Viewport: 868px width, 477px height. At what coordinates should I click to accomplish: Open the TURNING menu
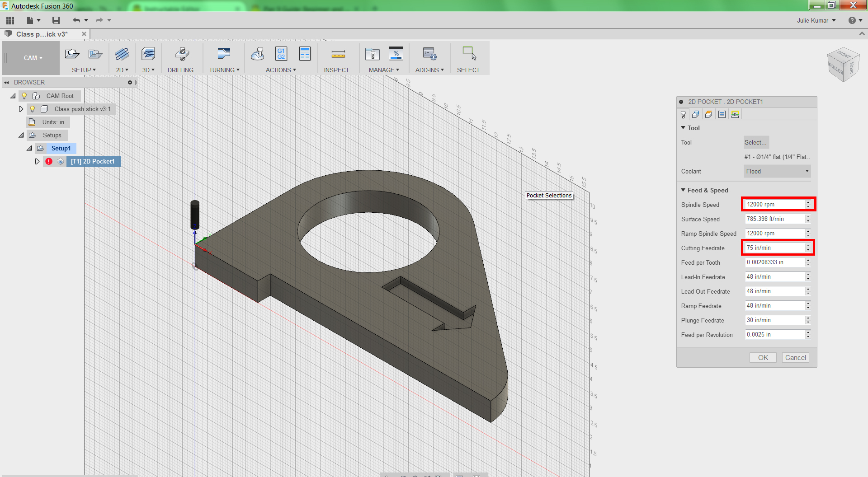coord(224,70)
